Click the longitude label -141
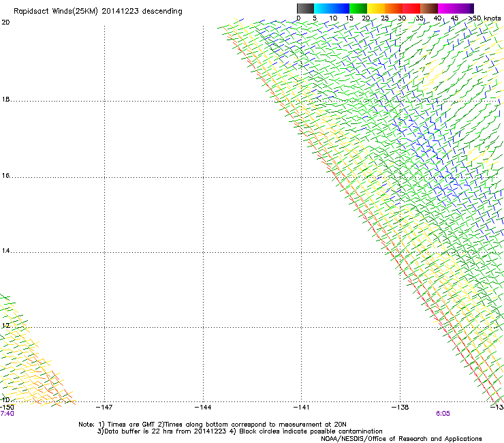This screenshot has height=443, width=504. click(302, 408)
